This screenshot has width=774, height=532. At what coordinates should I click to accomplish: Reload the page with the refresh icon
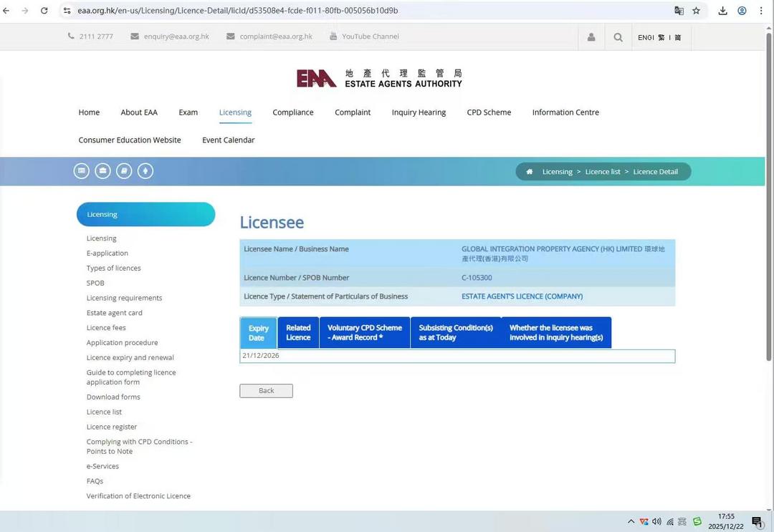(44, 11)
